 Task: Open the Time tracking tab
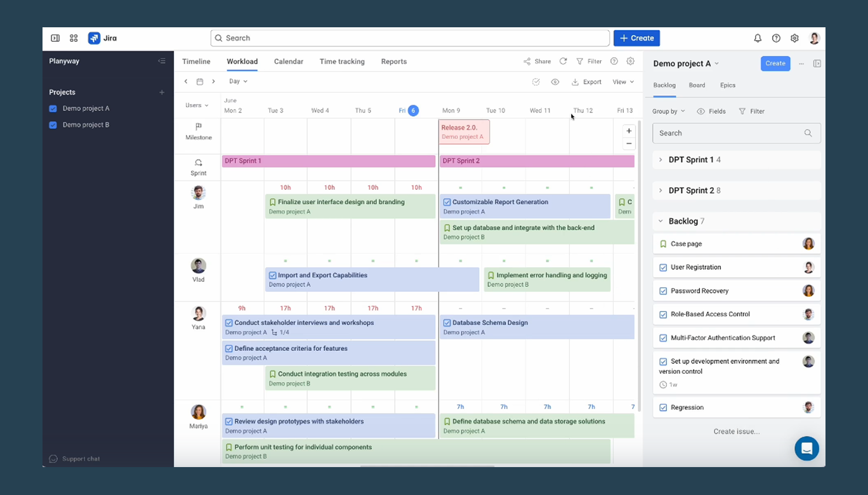(342, 61)
